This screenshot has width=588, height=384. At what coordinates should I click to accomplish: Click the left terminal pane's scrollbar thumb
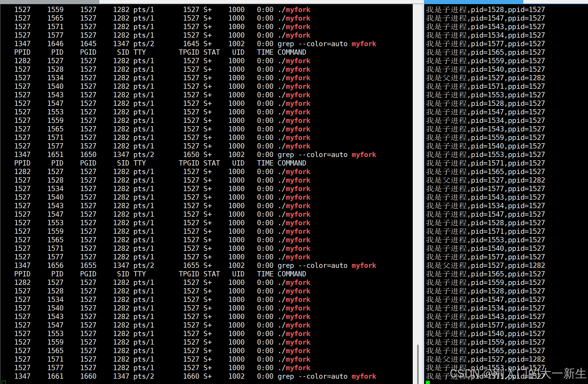tap(418, 364)
